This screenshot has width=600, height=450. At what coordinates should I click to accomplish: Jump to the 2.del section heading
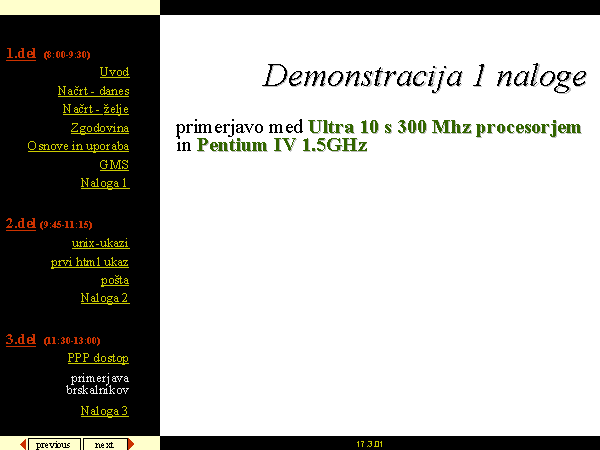click(x=21, y=224)
